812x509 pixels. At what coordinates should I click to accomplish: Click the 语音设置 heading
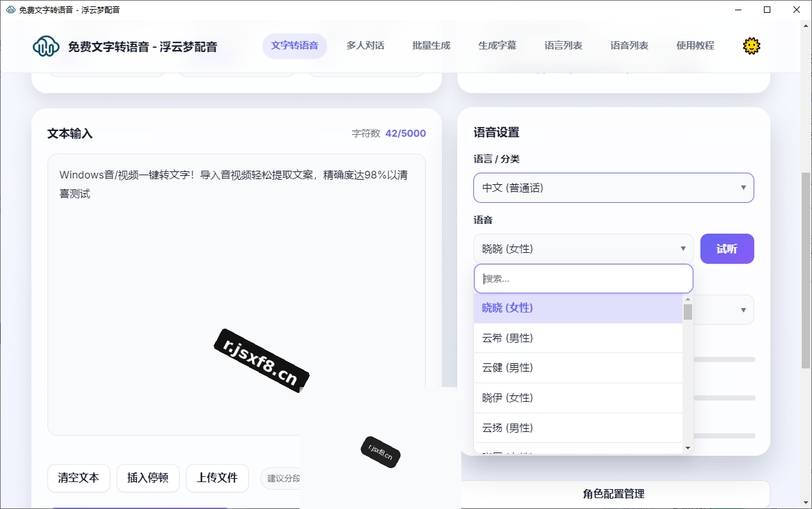tap(496, 132)
